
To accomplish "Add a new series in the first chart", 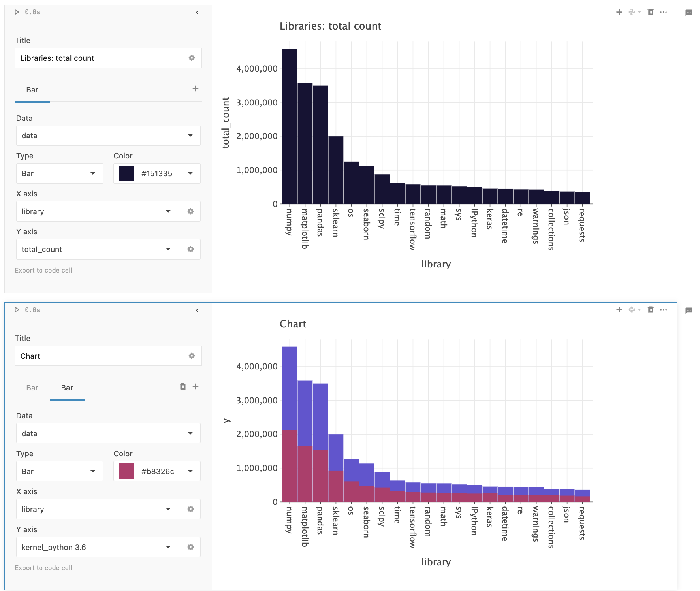I will 196,88.
